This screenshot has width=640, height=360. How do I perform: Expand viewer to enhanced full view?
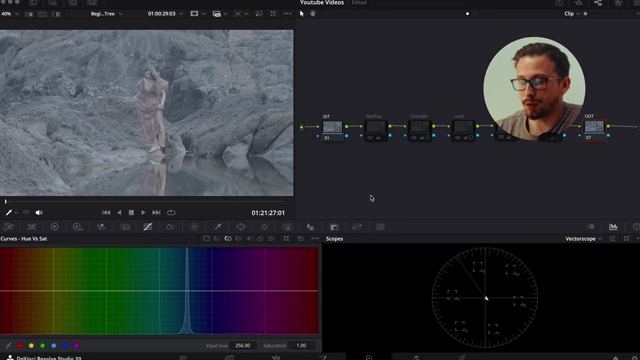point(273,13)
